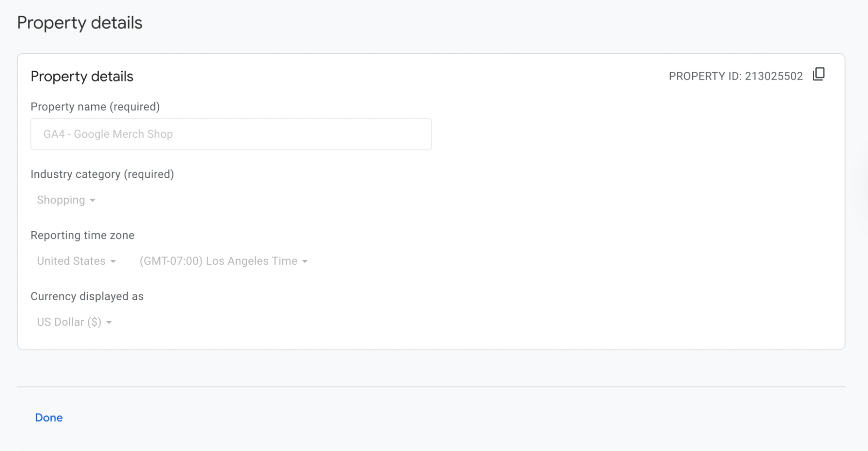Viewport: 868px width, 451px height.
Task: Click the top Property details page title
Action: click(79, 23)
